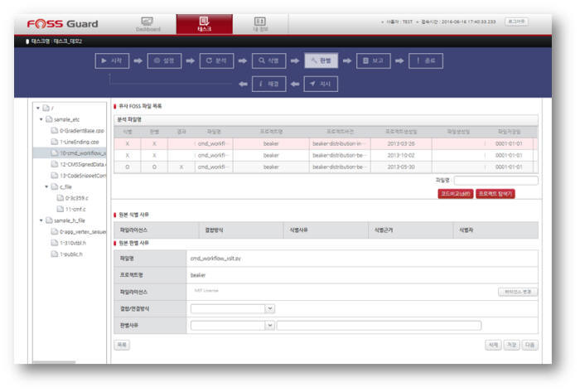Image resolution: width=580 pixels, height=392 pixels.
Task: Open the 판별사유 dropdown
Action: [x=269, y=325]
